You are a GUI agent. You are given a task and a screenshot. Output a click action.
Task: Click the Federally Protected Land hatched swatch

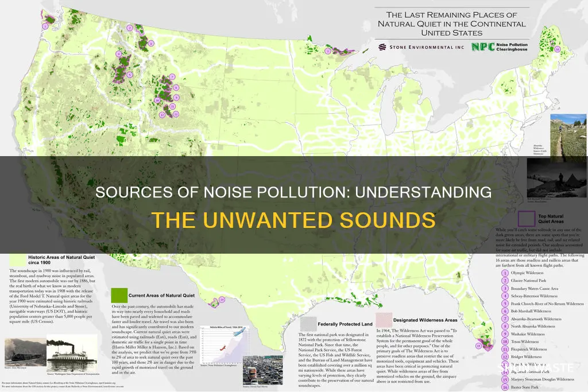point(308,324)
